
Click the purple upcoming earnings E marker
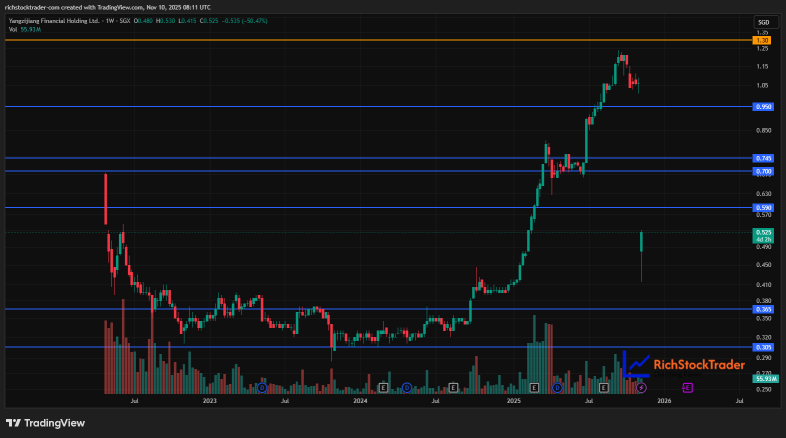point(688,387)
